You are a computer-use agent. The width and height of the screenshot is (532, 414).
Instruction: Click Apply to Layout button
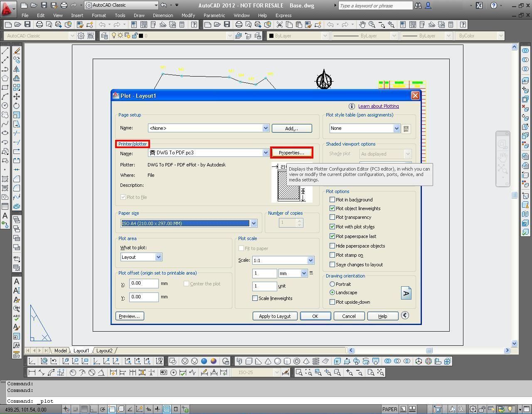click(x=275, y=316)
